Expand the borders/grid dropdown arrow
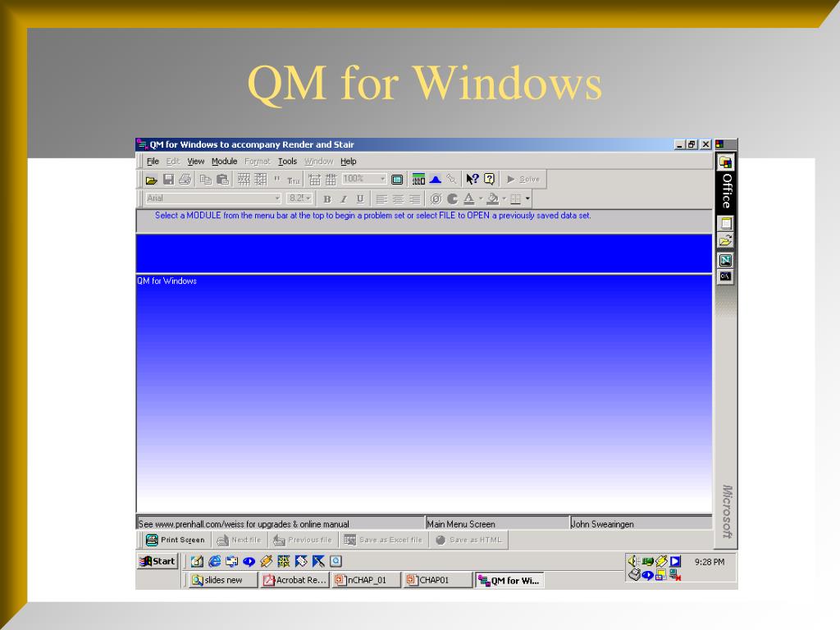 (527, 199)
